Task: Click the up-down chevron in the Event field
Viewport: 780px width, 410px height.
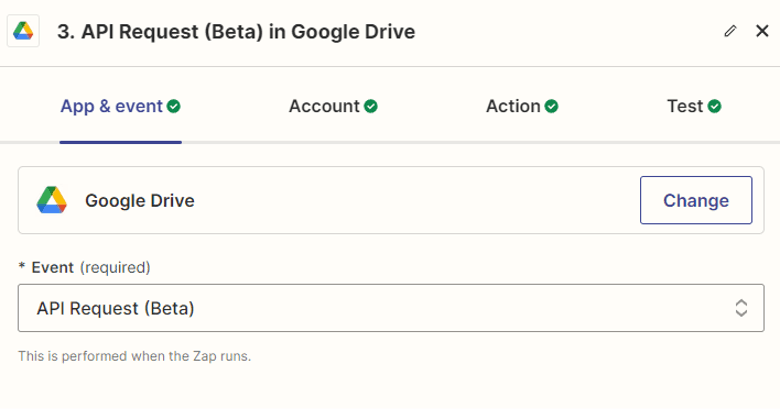Action: pos(741,308)
